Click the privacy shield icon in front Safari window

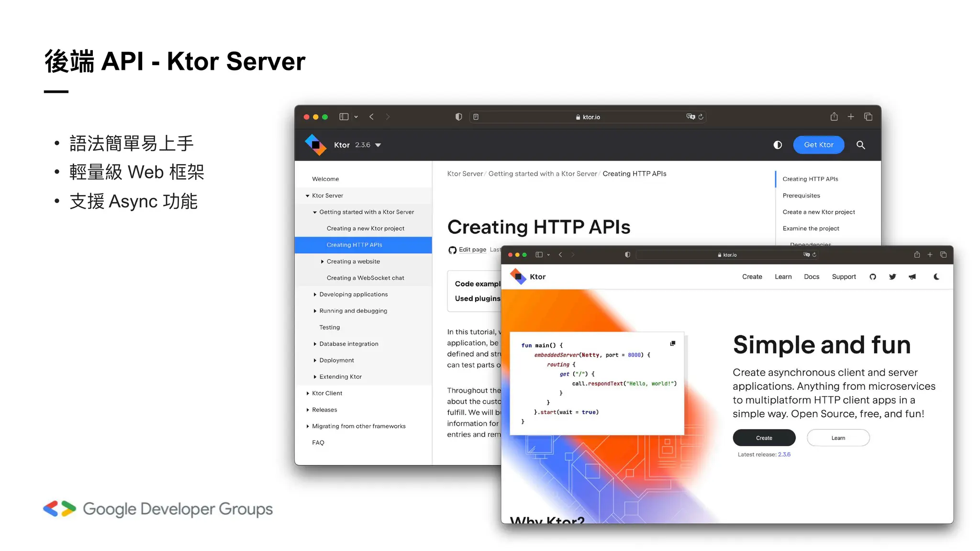[x=627, y=254]
